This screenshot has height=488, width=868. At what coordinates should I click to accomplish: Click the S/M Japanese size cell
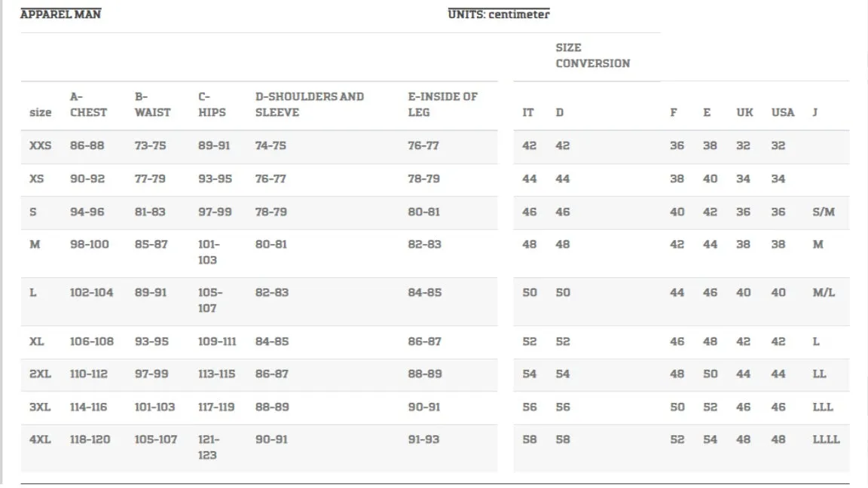click(824, 212)
